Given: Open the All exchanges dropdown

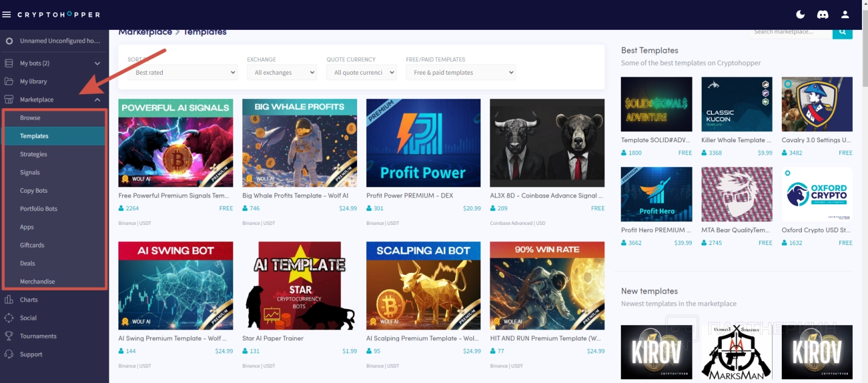Looking at the screenshot, I should (x=282, y=72).
